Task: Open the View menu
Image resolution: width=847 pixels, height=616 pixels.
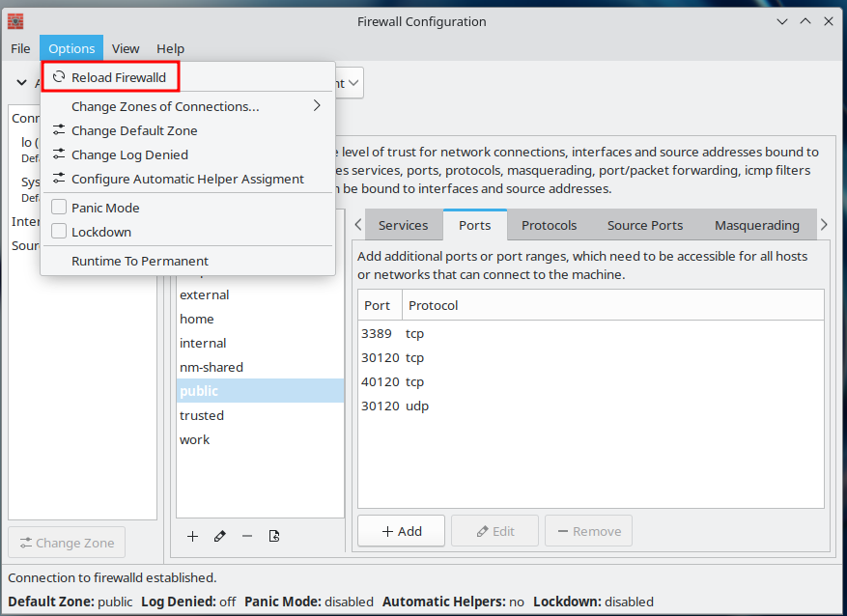Action: pos(126,48)
